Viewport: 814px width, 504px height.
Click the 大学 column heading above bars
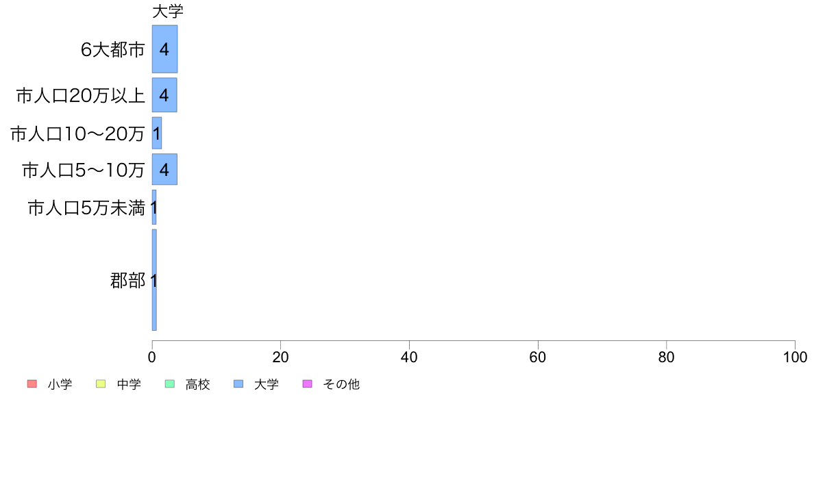click(168, 12)
